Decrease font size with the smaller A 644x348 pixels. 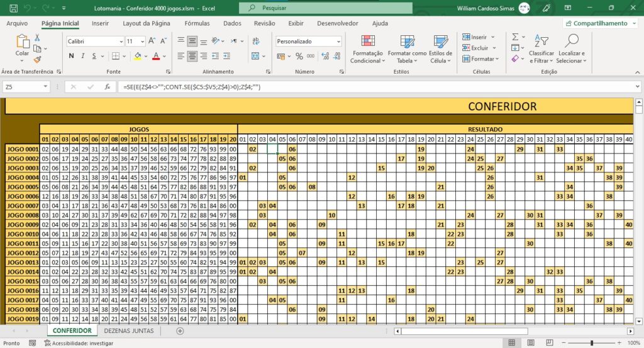[163, 41]
